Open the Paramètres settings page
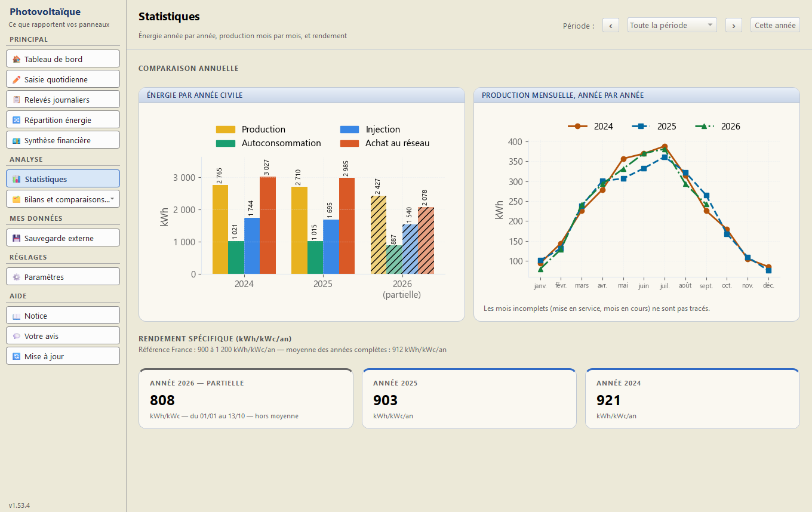The width and height of the screenshot is (812, 512). (63, 277)
